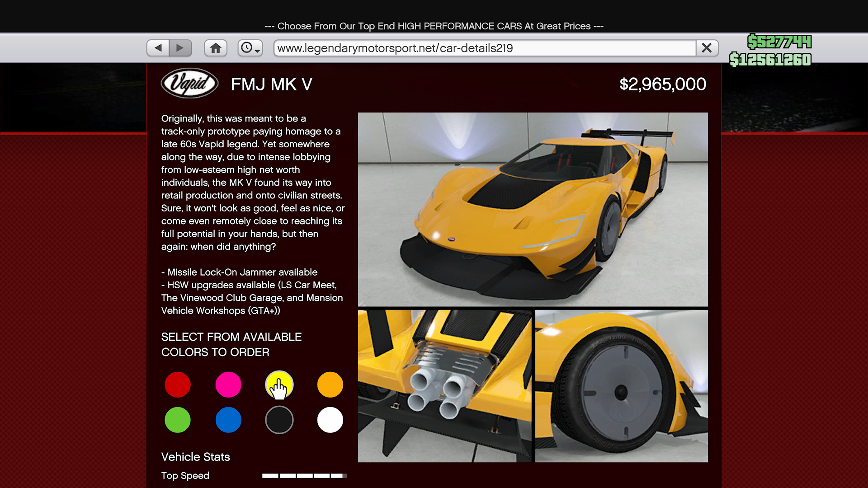Screen dimensions: 868x488
Task: Click the browser back arrow button
Action: tap(158, 48)
